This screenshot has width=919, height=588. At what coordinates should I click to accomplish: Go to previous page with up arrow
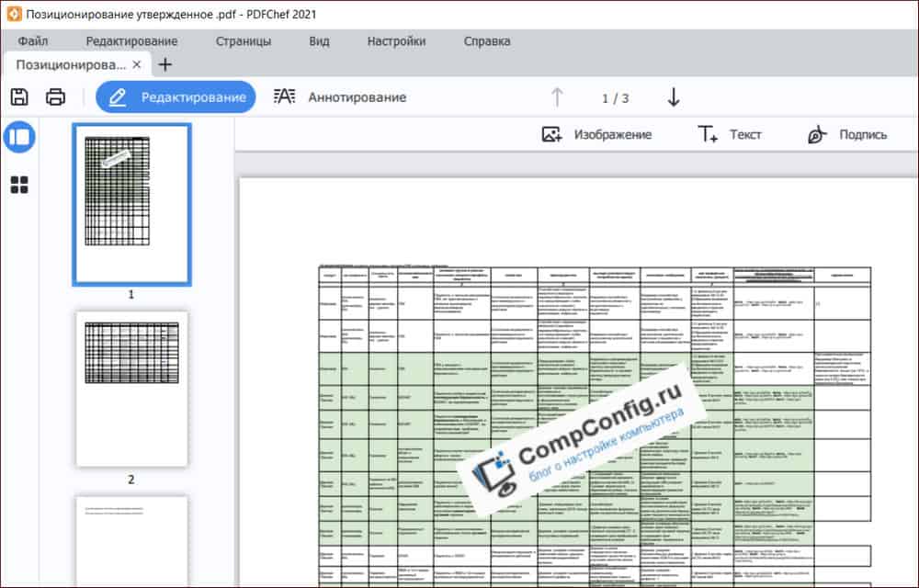pos(557,97)
